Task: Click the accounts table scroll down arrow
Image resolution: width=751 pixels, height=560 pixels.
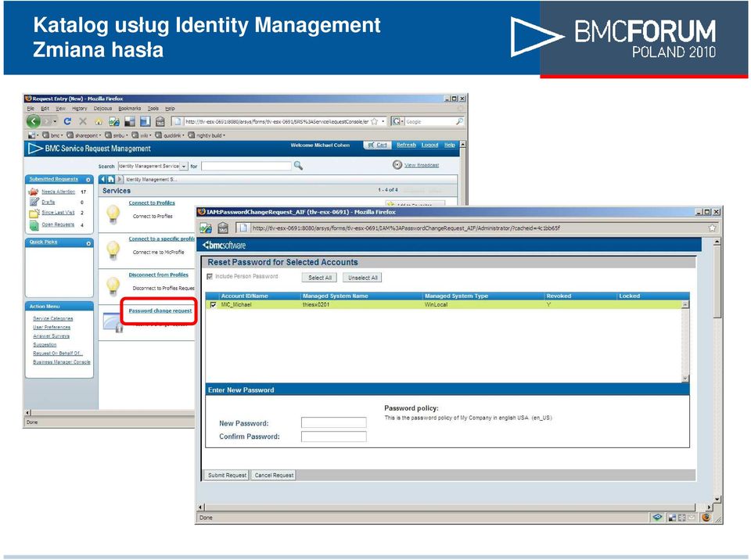Action: pos(685,379)
